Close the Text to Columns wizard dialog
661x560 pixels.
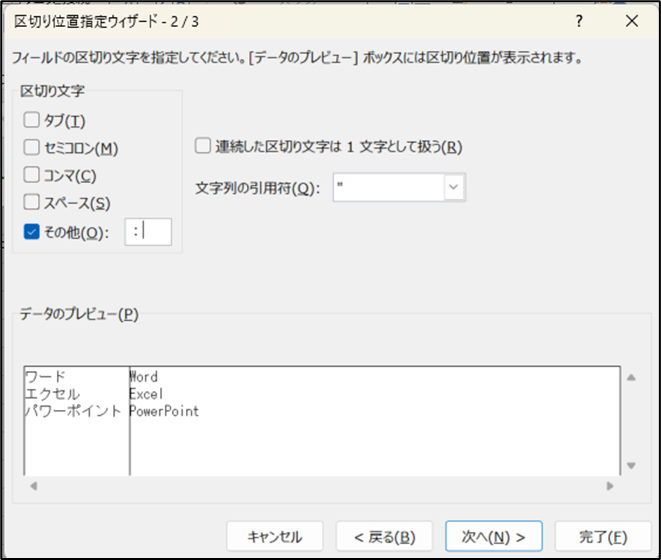point(631,20)
